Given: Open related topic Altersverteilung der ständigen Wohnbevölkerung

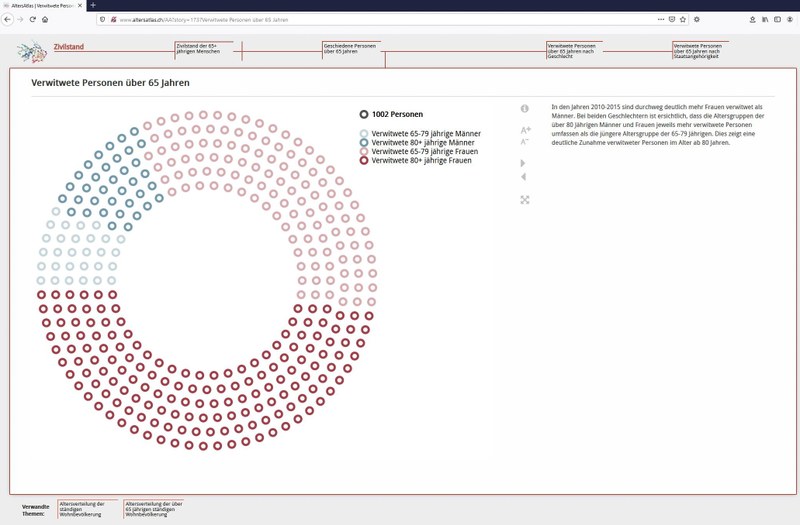Looking at the screenshot, I should tap(88, 509).
